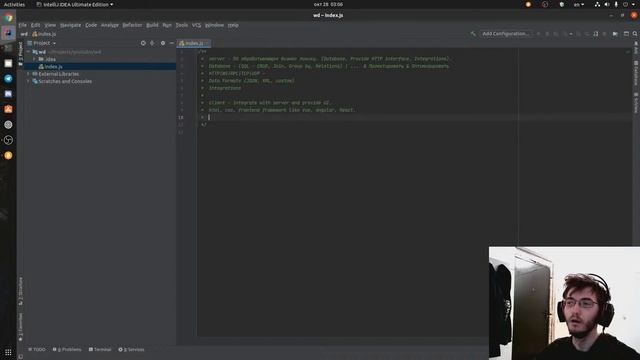Image resolution: width=640 pixels, height=360 pixels.
Task: Close the index.js editor tab
Action: pyautogui.click(x=207, y=43)
